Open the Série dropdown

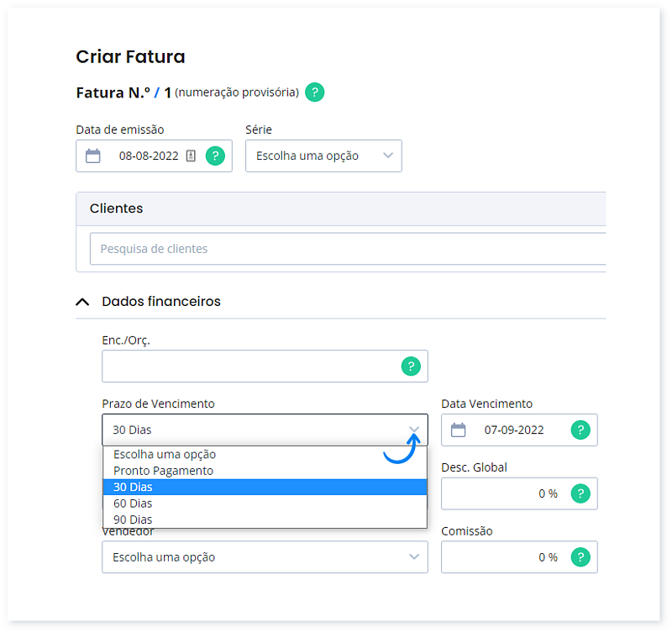[x=323, y=156]
